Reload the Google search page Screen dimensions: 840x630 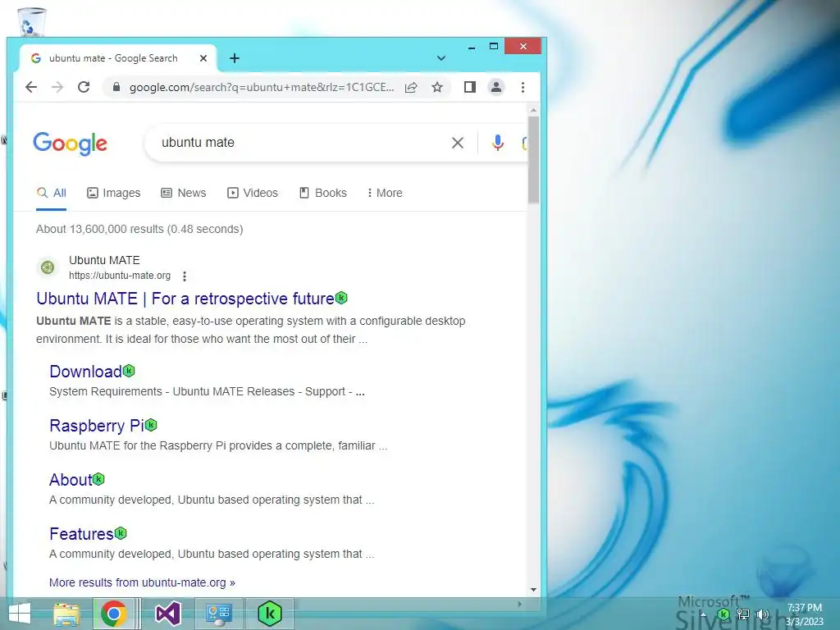coord(84,87)
